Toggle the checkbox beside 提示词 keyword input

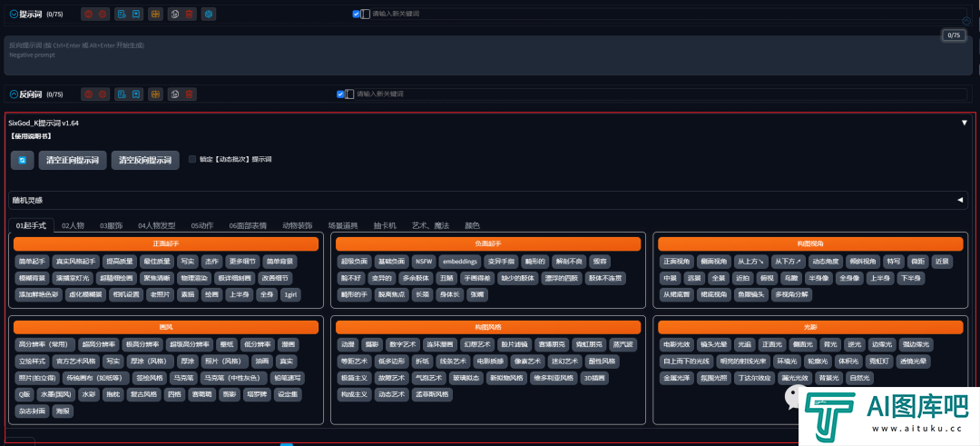(x=357, y=15)
